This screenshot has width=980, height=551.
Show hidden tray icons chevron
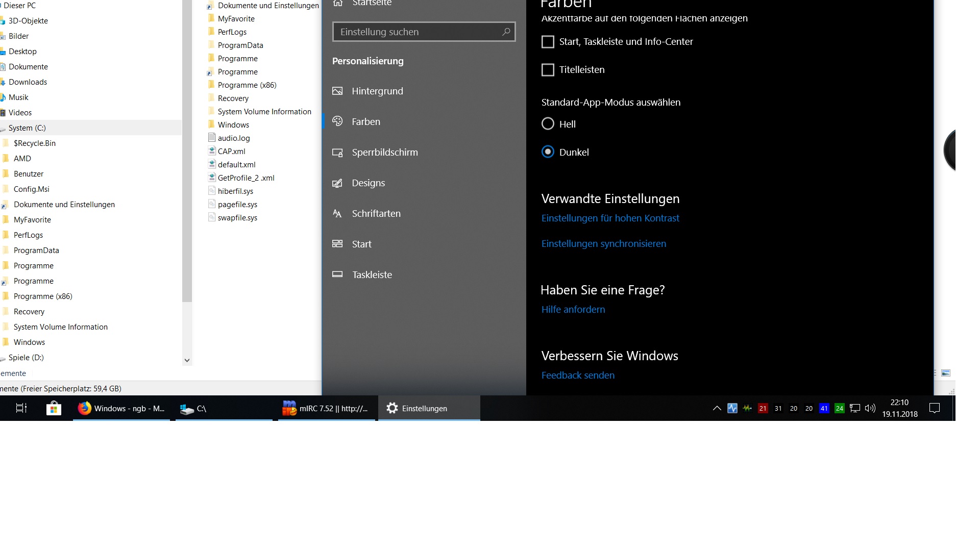tap(717, 408)
